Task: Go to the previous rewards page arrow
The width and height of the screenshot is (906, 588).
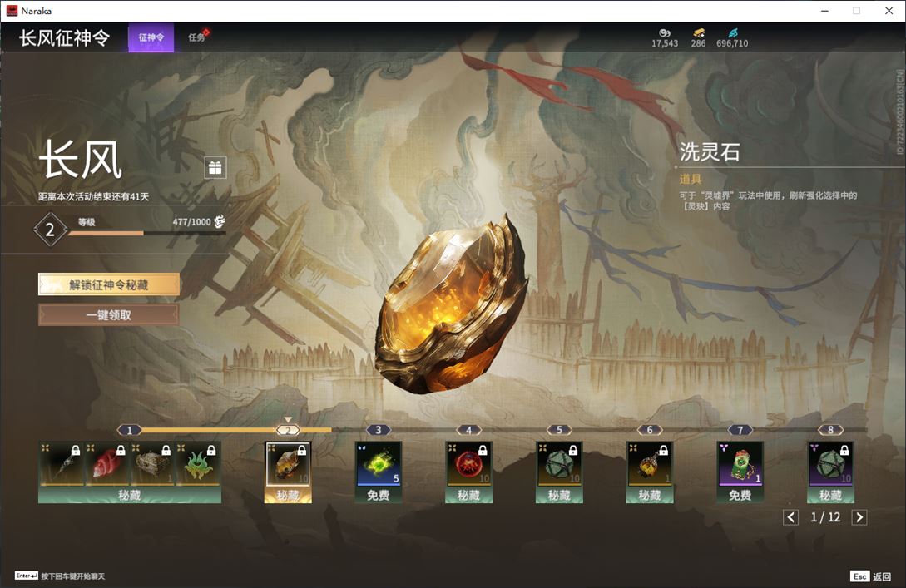Action: 791,517
